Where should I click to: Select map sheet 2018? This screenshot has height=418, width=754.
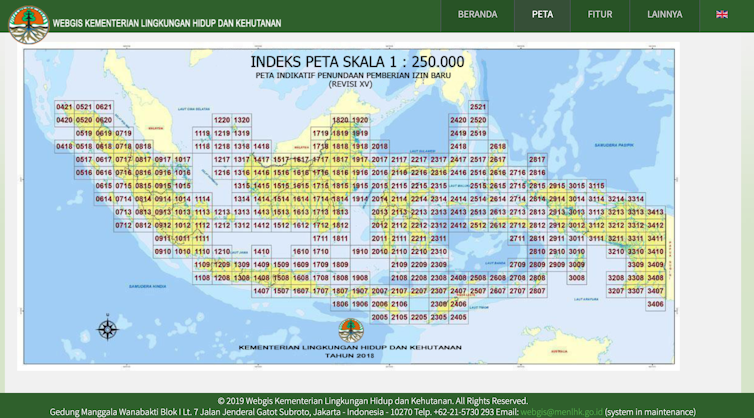point(379,146)
